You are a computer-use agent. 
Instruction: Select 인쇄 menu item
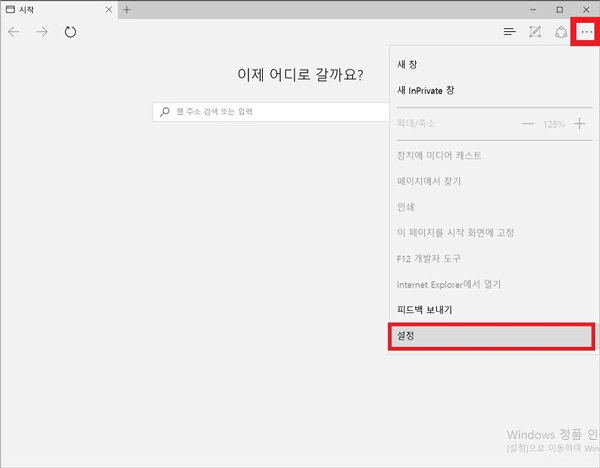406,207
